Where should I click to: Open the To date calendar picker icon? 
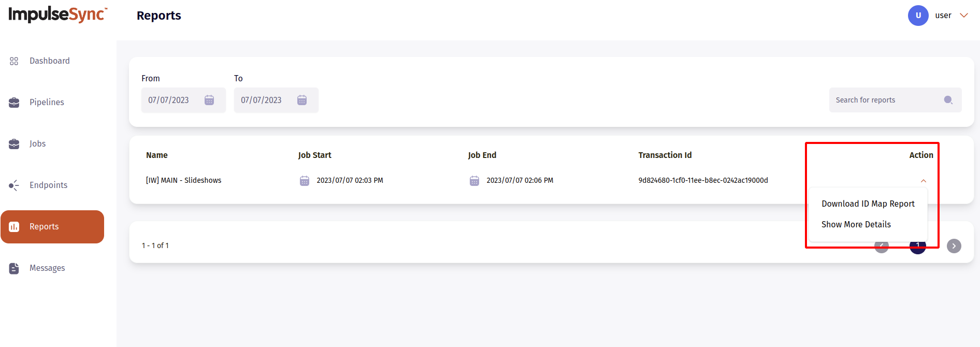(x=302, y=100)
